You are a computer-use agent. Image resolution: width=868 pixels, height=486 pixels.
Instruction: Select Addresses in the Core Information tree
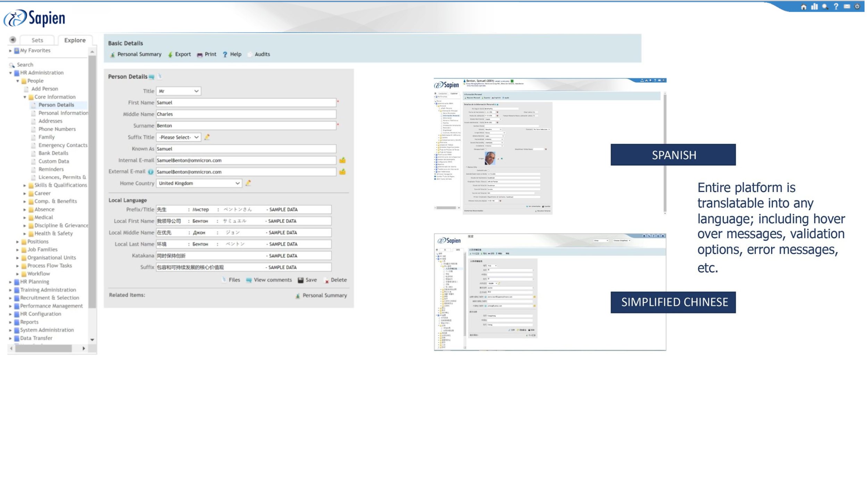click(x=50, y=121)
